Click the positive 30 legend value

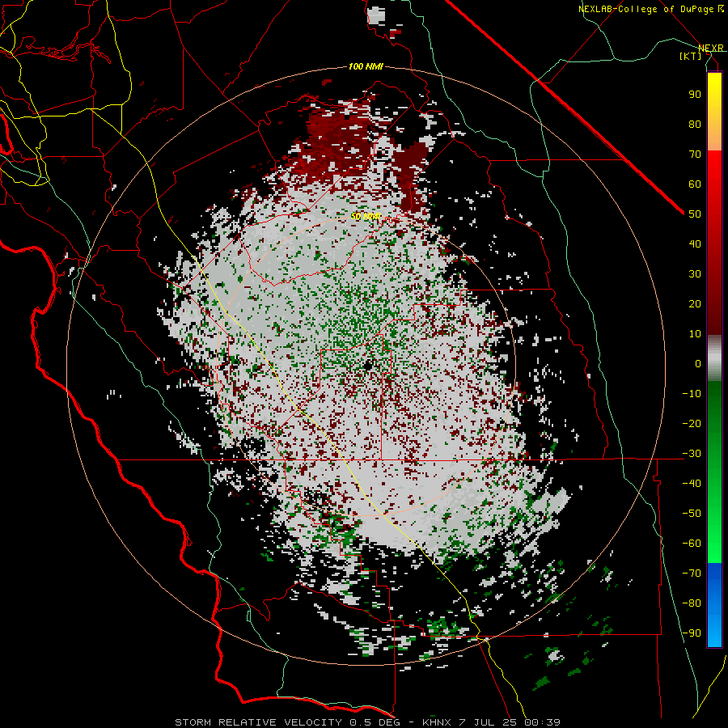point(695,274)
